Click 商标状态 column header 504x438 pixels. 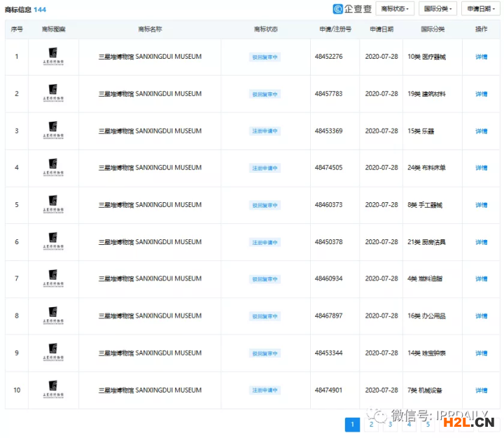coord(265,29)
